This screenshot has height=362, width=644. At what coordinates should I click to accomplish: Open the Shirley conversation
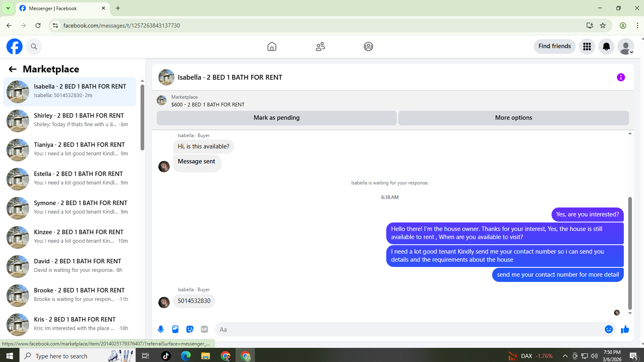pyautogui.click(x=69, y=121)
